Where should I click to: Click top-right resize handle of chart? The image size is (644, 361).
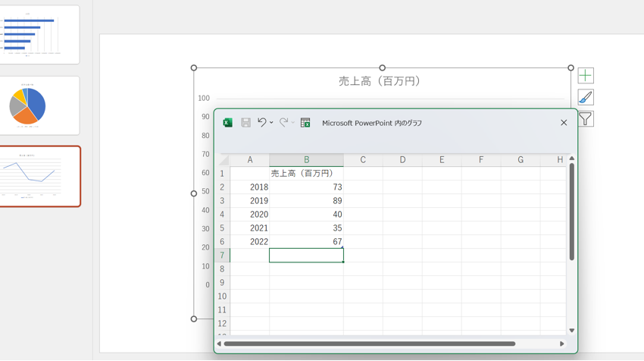coord(571,67)
